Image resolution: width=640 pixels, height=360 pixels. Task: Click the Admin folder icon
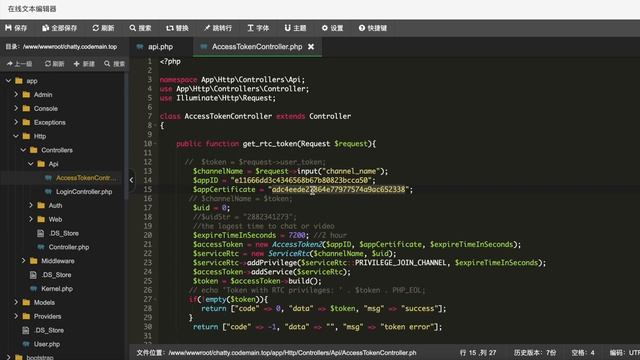click(27, 95)
